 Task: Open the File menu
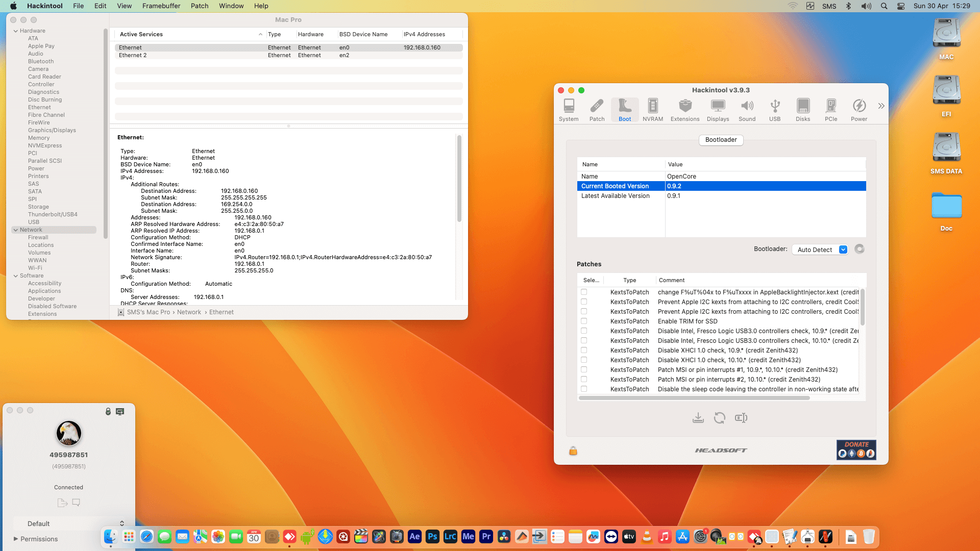tap(79, 6)
